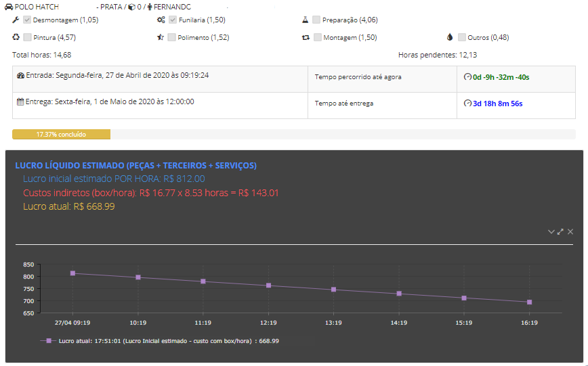Mark the Montagem stage checkbox
Screen dimensions: 588x366
317,38
